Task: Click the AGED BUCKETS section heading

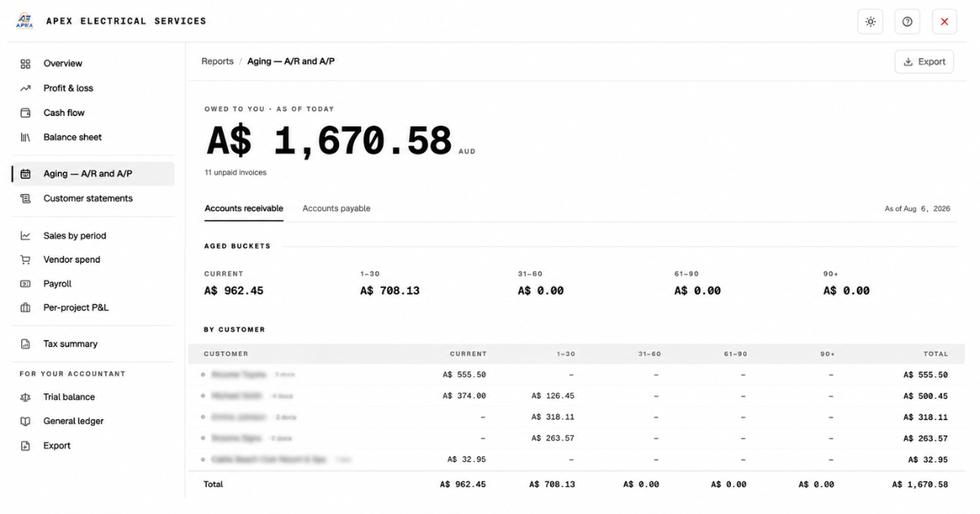Action: click(x=237, y=246)
